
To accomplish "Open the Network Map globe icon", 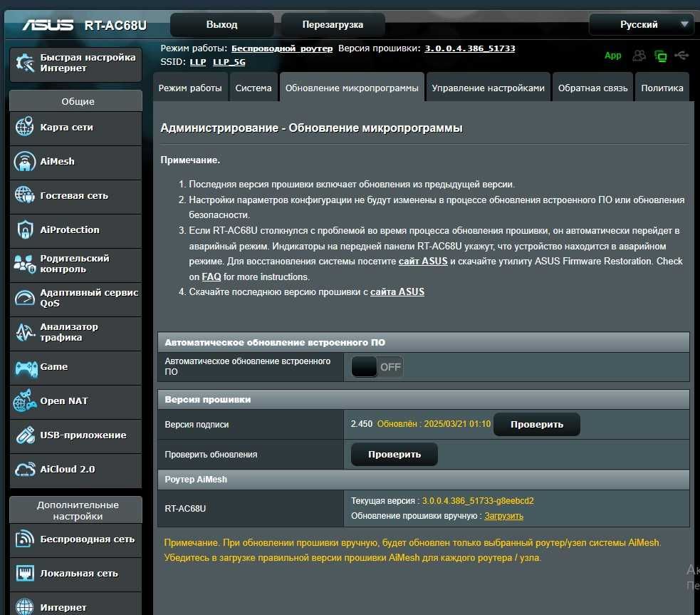I will click(x=24, y=127).
